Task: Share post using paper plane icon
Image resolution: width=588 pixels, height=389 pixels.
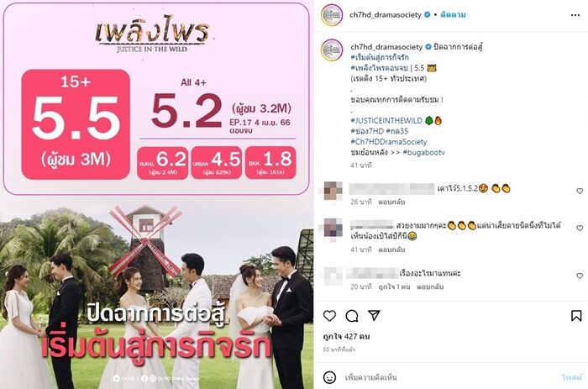Action: pyautogui.click(x=374, y=315)
